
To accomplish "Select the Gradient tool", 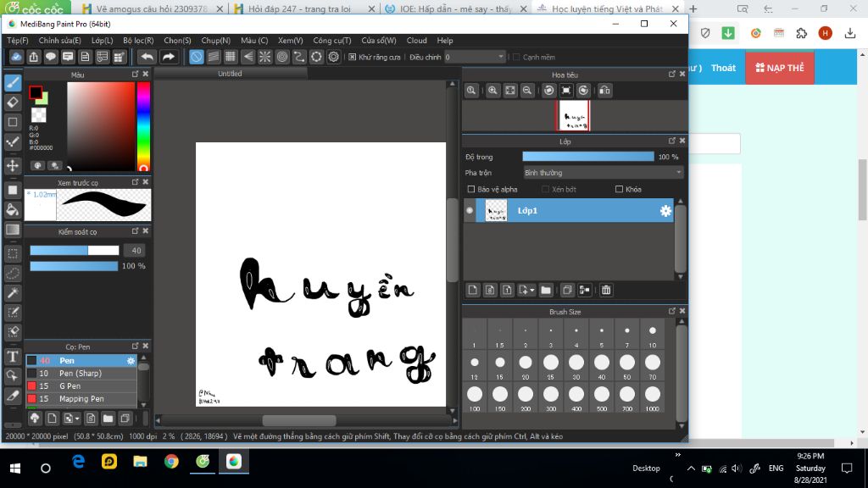I will pyautogui.click(x=13, y=230).
